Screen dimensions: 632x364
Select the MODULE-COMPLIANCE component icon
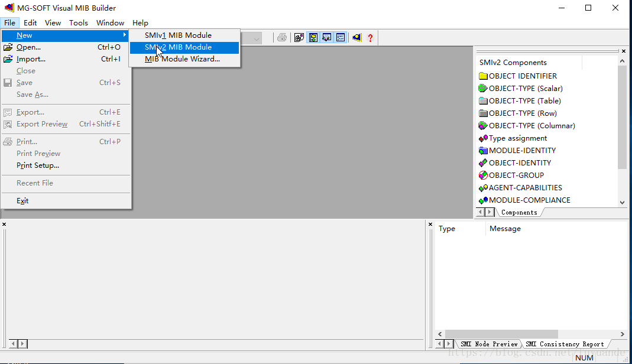pos(483,200)
